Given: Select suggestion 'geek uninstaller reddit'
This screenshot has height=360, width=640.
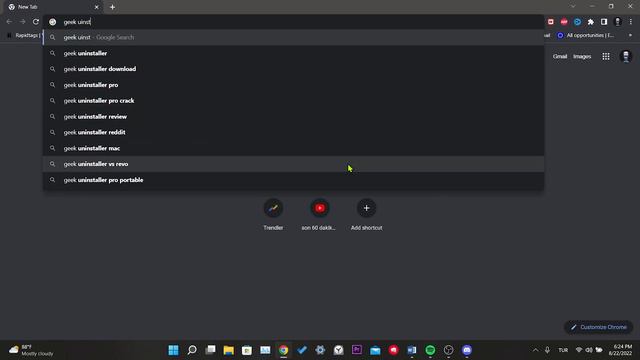Looking at the screenshot, I should tap(293, 132).
